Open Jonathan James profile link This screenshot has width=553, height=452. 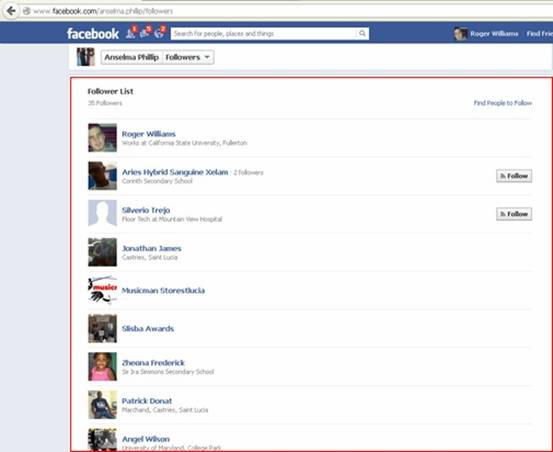(151, 248)
